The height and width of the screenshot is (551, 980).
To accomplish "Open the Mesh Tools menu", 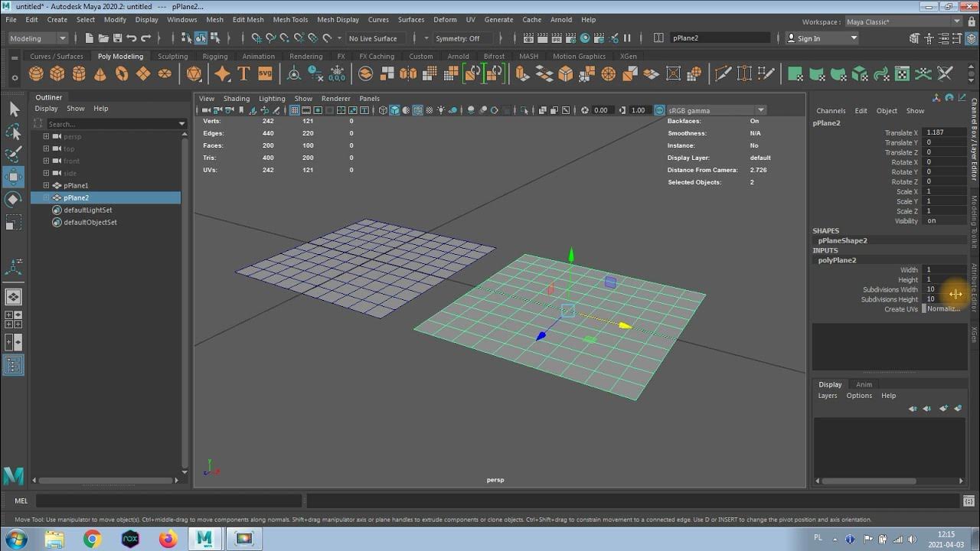I will (290, 20).
